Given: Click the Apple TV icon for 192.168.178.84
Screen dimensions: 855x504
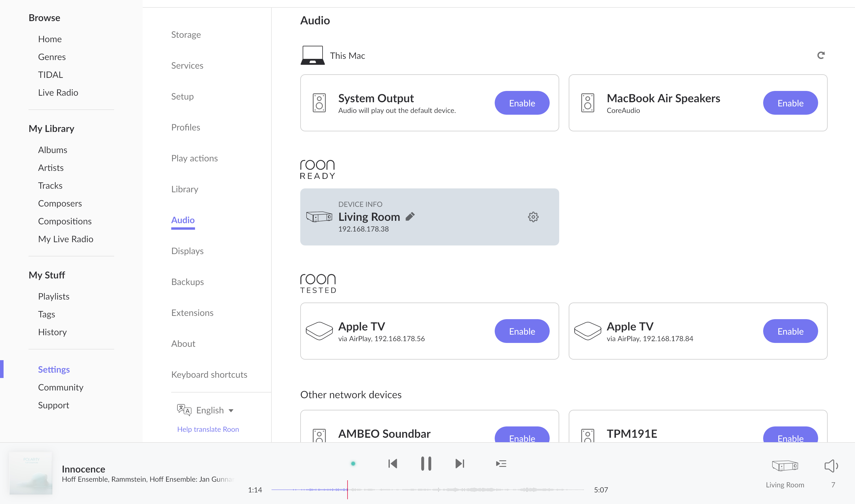Looking at the screenshot, I should 587,331.
